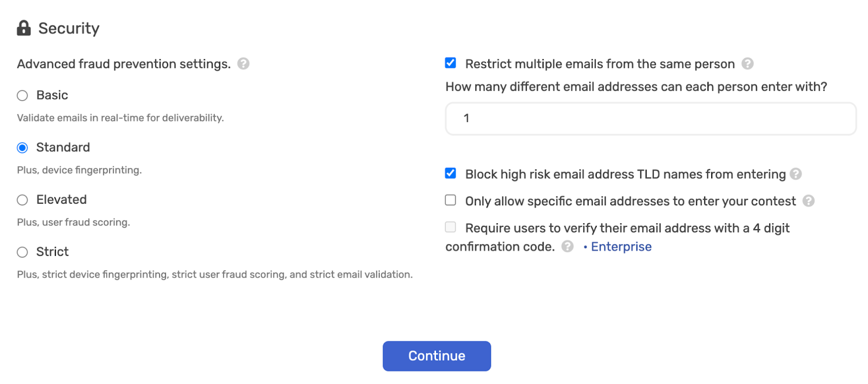The height and width of the screenshot is (384, 868).
Task: Choose the Elevated fraud prevention level
Action: (22, 200)
